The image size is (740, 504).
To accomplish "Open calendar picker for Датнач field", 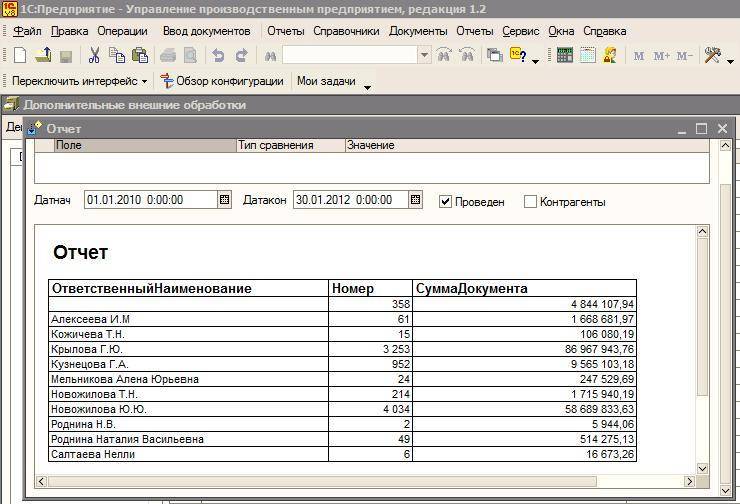I will coord(224,200).
